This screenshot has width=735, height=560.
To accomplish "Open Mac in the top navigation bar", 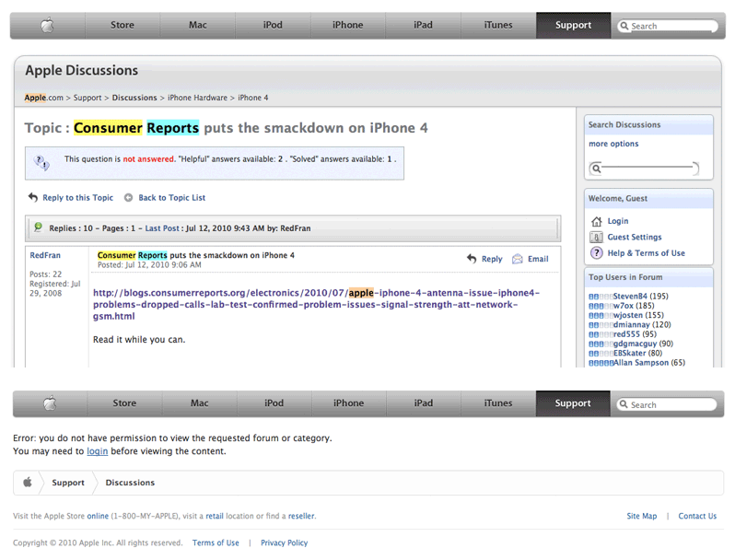I will coord(198,25).
